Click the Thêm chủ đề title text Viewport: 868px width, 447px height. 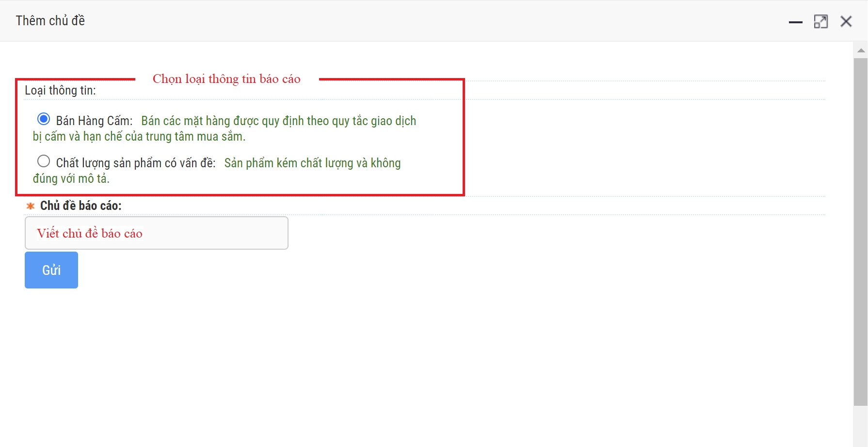coord(50,21)
